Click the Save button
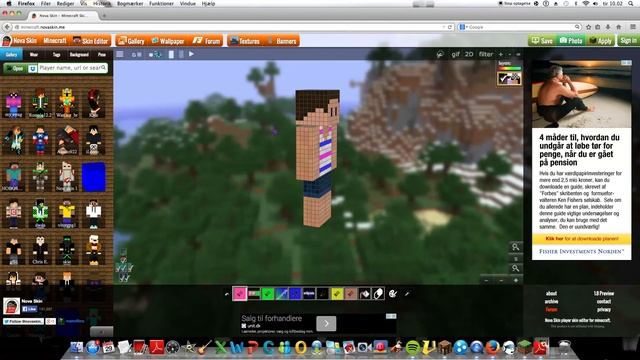Screen dimensions: 640x360 click(542, 40)
